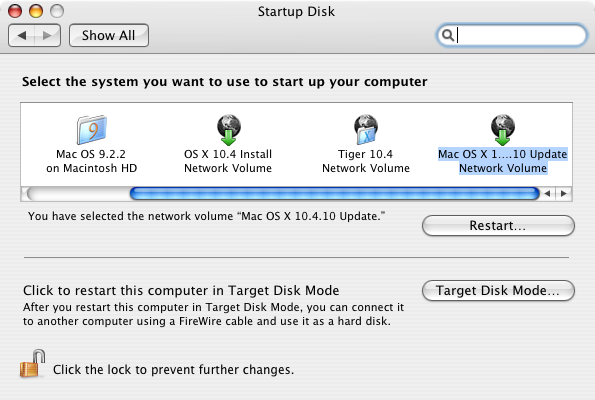Choose the OS X 10.4 Install globe icon
Screen dimensions: 595x400
pyautogui.click(x=229, y=130)
